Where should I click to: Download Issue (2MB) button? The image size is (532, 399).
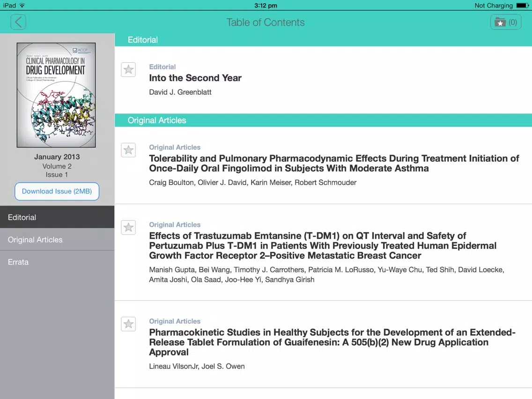57,192
